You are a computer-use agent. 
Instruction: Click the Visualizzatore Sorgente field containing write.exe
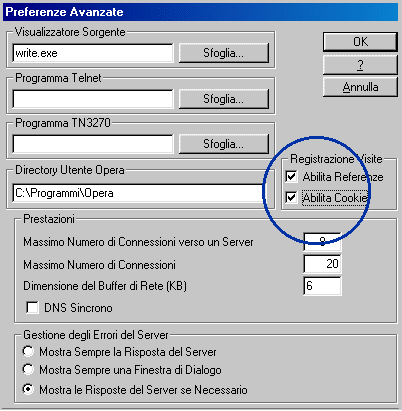[x=93, y=53]
